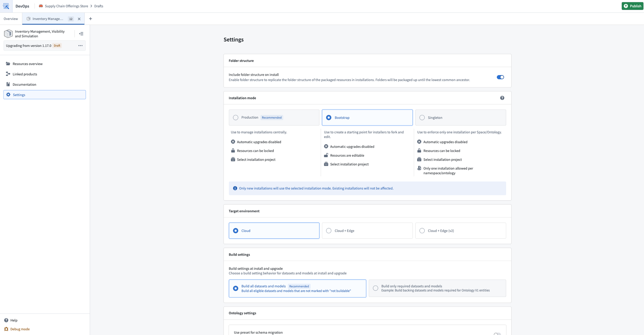644x335 pixels.
Task: Collapse the sidebar with the list icon
Action: pos(81,34)
